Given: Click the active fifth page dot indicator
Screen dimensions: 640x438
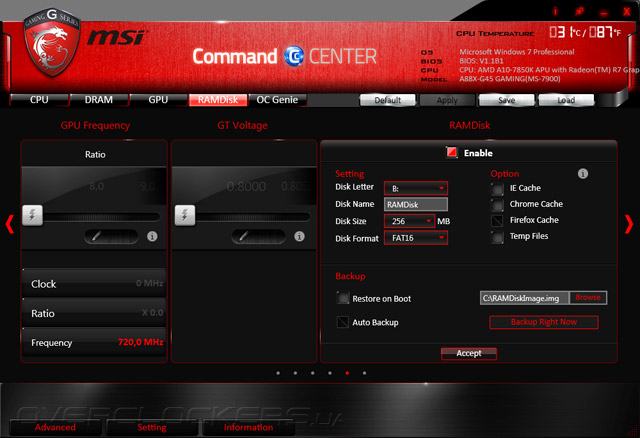Looking at the screenshot, I should (x=347, y=373).
